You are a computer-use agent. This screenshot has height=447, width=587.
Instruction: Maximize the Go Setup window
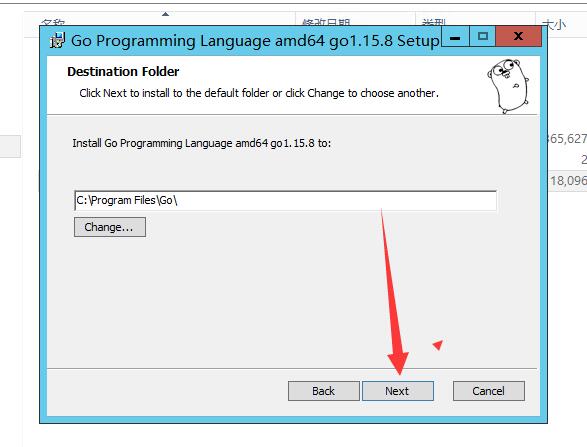(483, 37)
